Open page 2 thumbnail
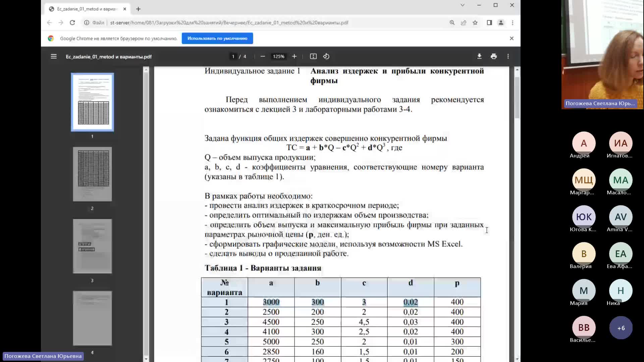 point(92,174)
